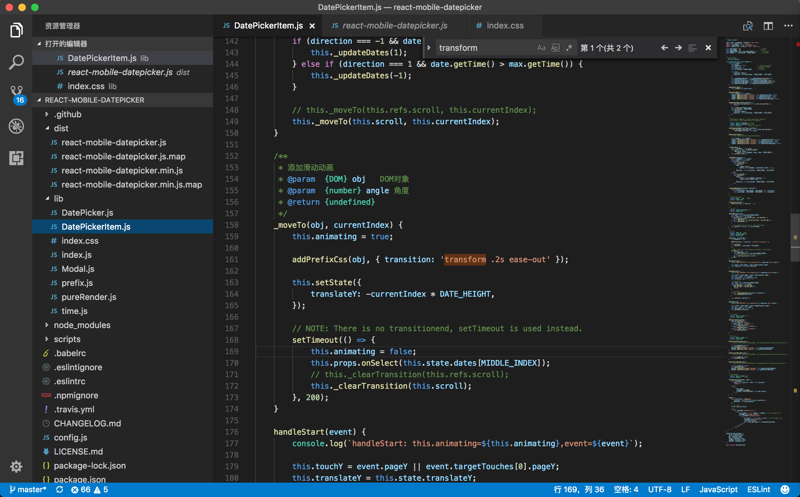Viewport: 800px width, 497px height.
Task: Split the editor to the right
Action: [x=768, y=26]
